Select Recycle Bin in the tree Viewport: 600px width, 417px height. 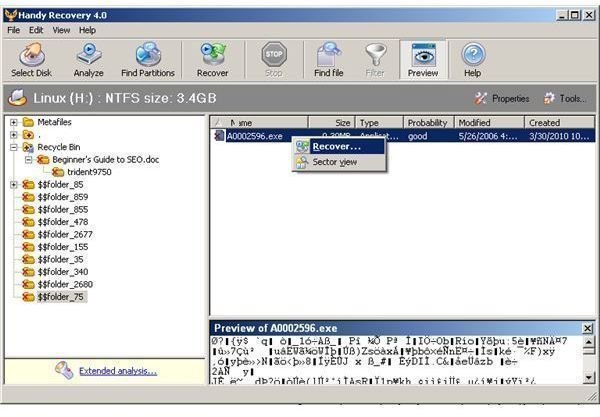click(59, 147)
